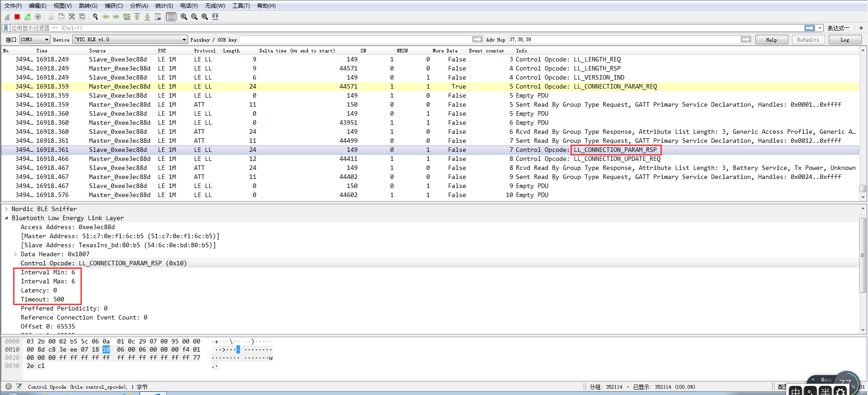Go forward to next packet

pos(116,17)
